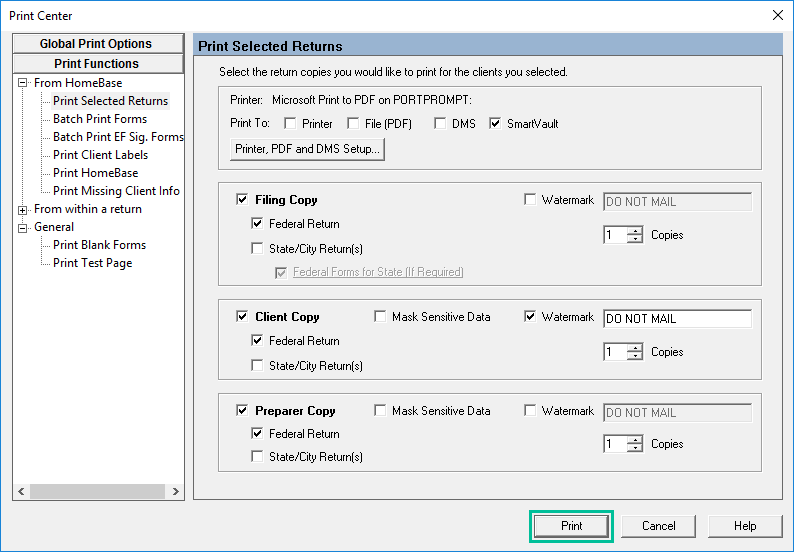The image size is (794, 552).
Task: Disable Watermark for Client Copy
Action: pyautogui.click(x=530, y=317)
